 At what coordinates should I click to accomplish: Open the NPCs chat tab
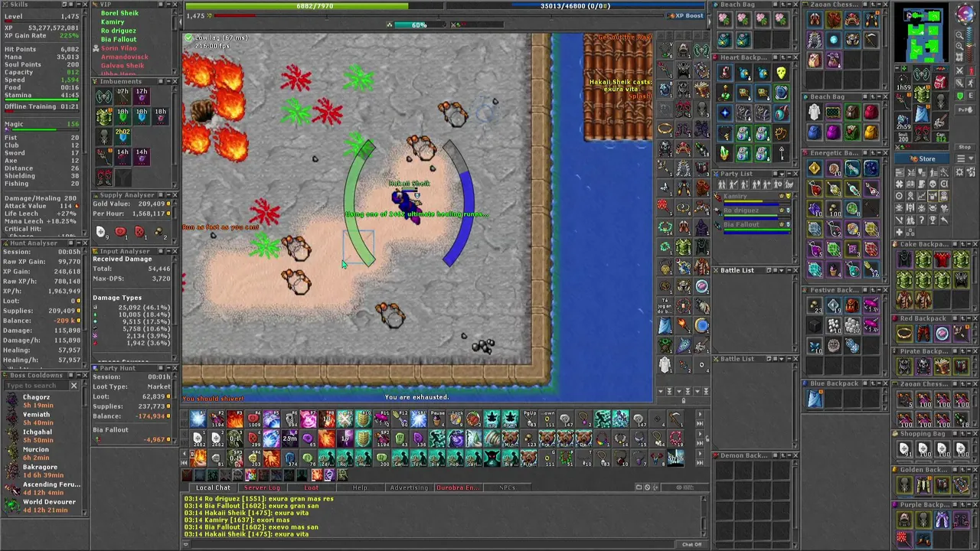(x=507, y=487)
